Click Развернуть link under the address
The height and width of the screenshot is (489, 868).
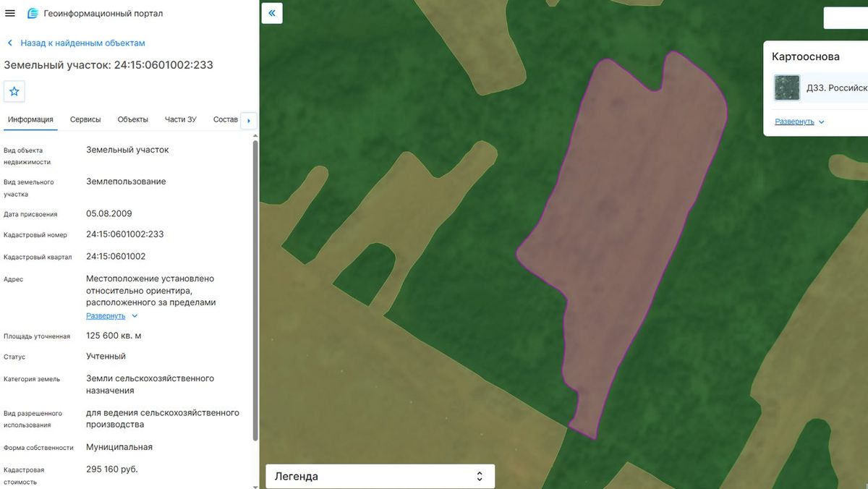click(106, 316)
